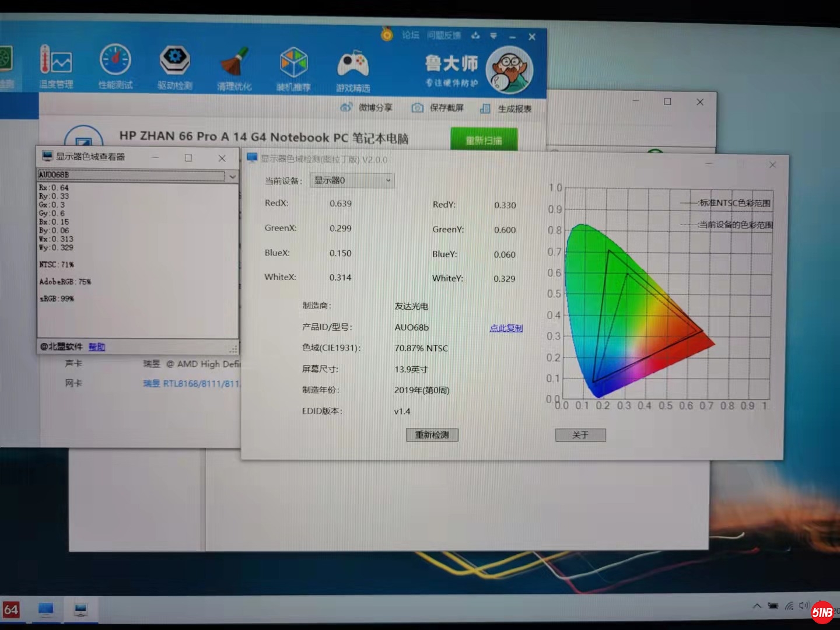Open the 当前设备 显示器0 dropdown

point(352,181)
